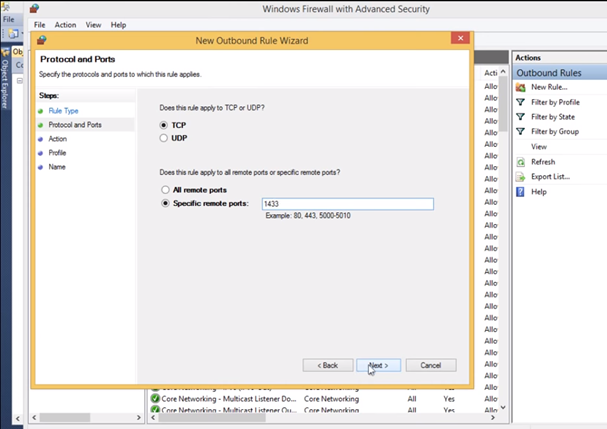Open the background application's File menu
This screenshot has height=429, width=607.
[9, 19]
